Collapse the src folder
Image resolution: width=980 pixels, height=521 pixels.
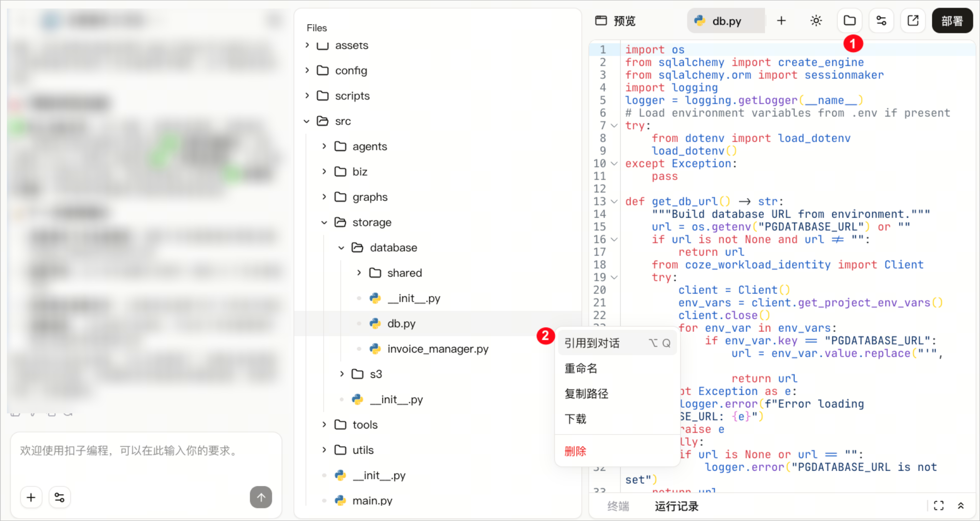pyautogui.click(x=306, y=121)
